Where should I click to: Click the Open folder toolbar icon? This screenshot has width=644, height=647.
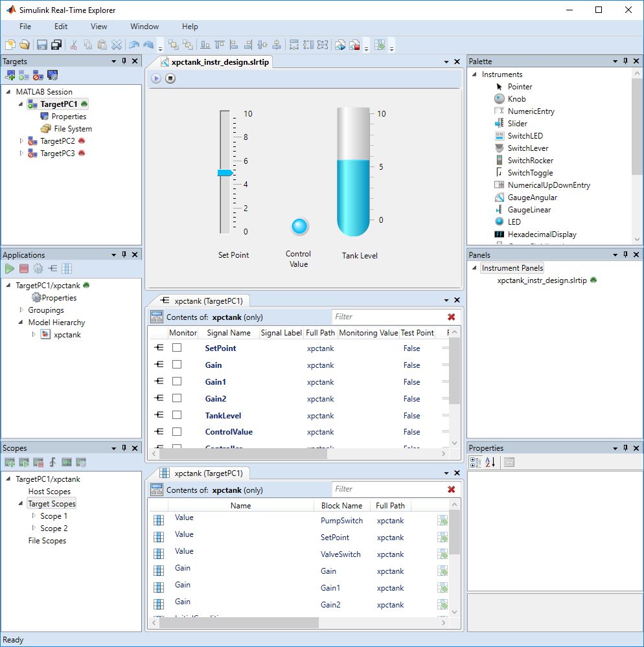coord(25,45)
